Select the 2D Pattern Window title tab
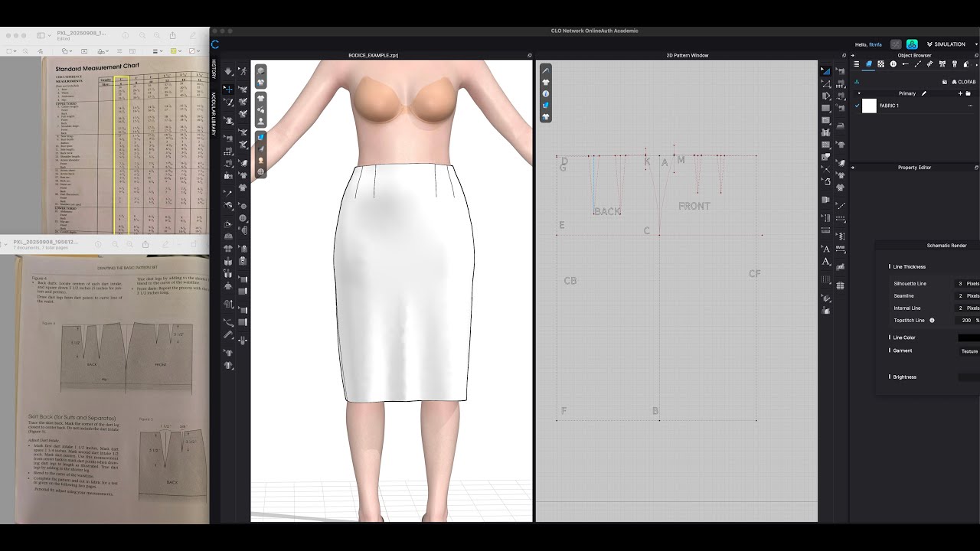980x551 pixels. click(x=688, y=55)
